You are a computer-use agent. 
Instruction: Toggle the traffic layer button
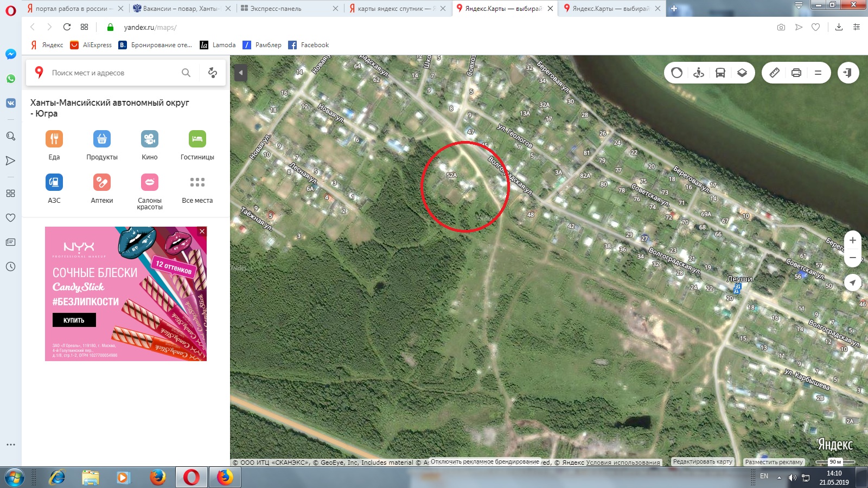[677, 73]
